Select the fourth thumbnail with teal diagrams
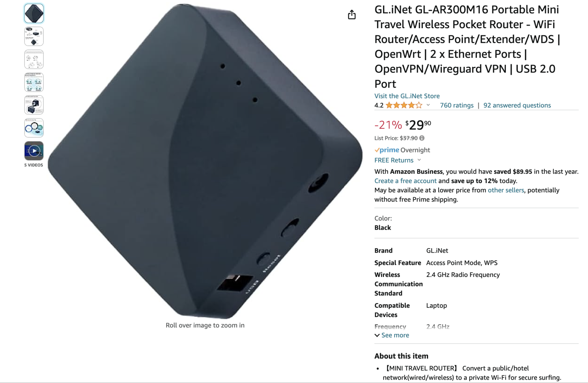This screenshot has height=383, width=588. point(34,82)
